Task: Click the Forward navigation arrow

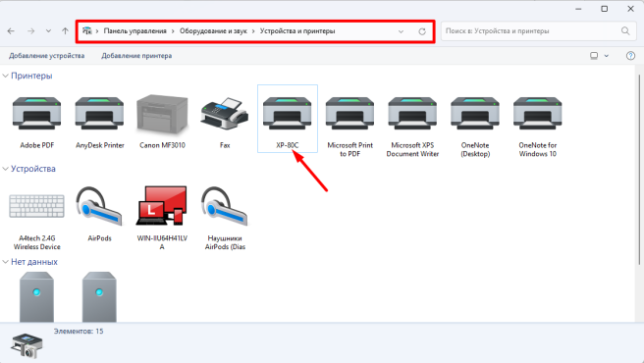Action: point(30,30)
